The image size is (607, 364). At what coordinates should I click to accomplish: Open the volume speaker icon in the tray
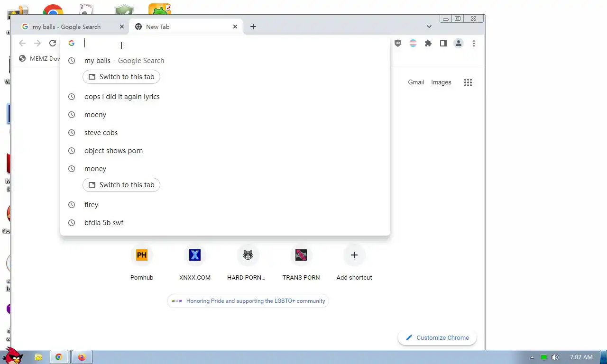click(555, 357)
